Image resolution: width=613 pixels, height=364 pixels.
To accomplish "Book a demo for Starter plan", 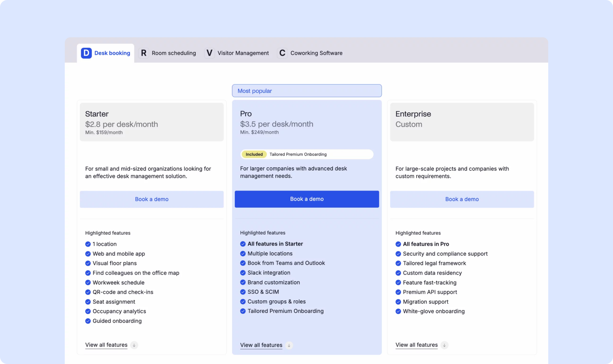I will click(151, 199).
